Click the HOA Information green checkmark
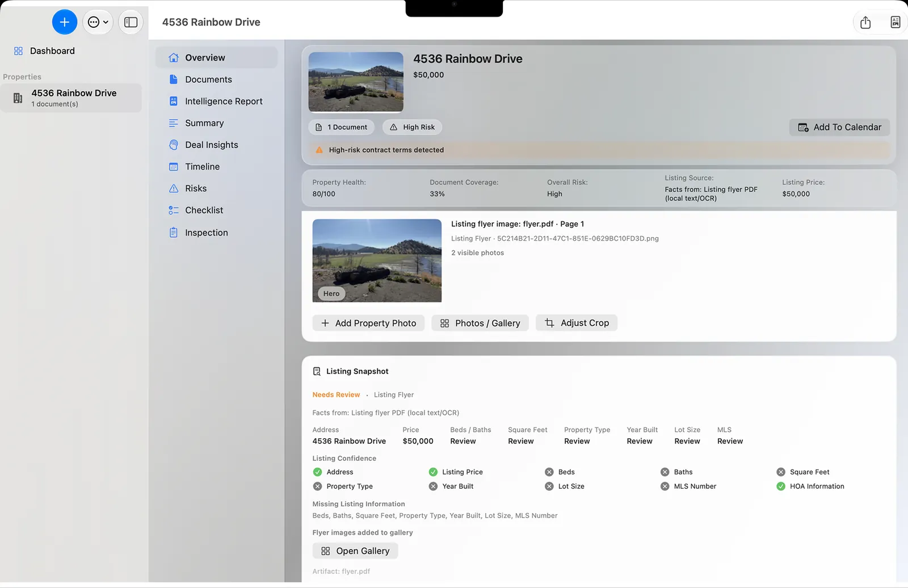Screen dimensions: 908x588 [x=781, y=486]
